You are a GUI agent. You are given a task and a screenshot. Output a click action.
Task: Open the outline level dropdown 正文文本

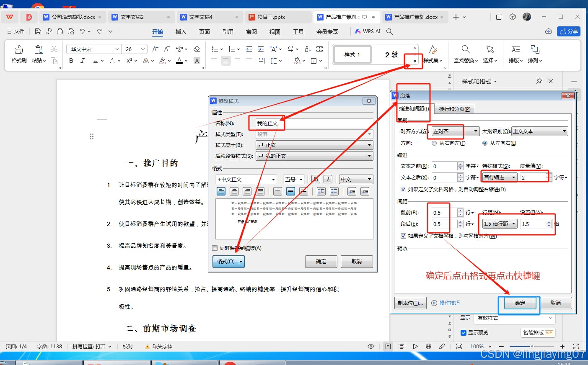coord(540,131)
